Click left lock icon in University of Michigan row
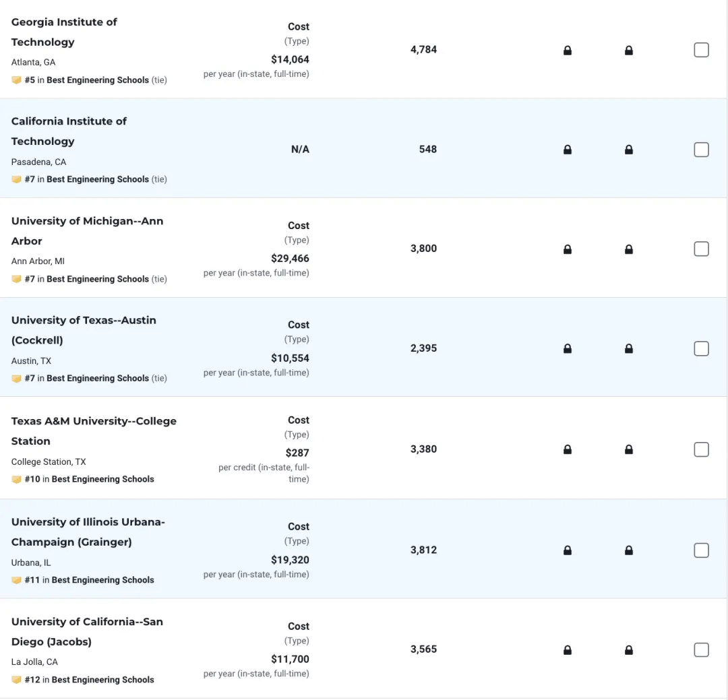 (x=568, y=249)
